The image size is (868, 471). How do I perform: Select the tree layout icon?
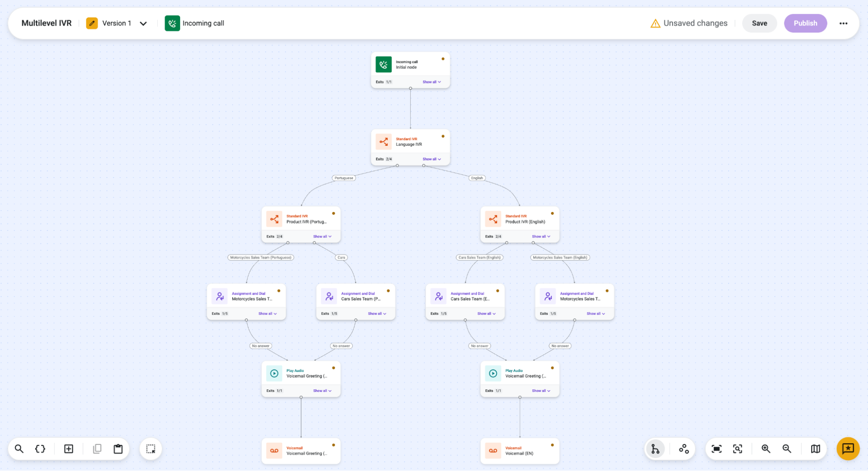pyautogui.click(x=655, y=449)
